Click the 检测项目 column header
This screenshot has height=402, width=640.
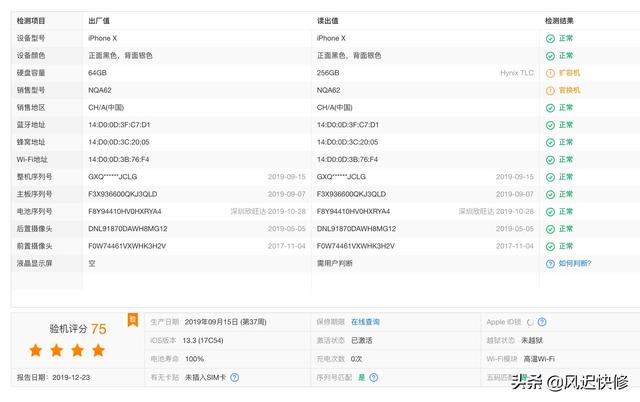coord(31,21)
